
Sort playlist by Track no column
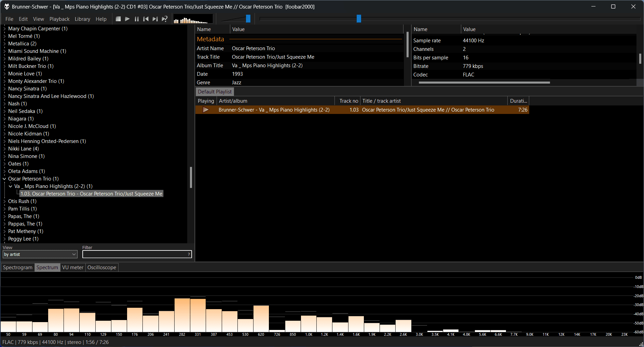pyautogui.click(x=347, y=101)
